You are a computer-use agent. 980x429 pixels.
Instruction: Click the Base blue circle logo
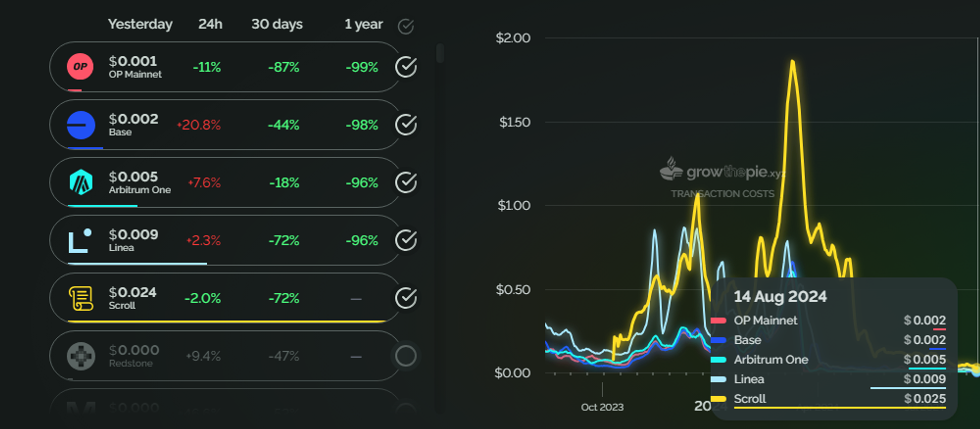pos(81,125)
